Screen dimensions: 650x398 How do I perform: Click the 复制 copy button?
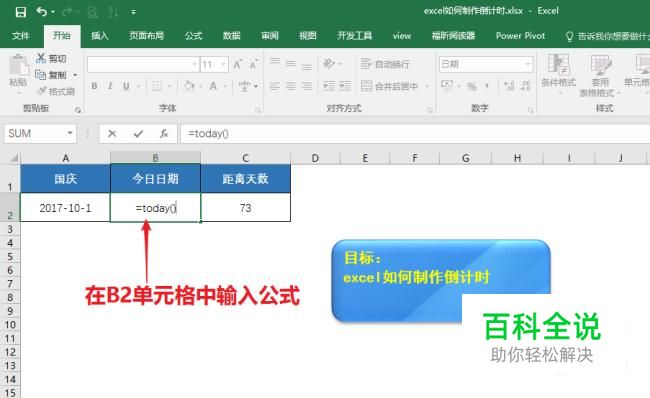(x=51, y=75)
